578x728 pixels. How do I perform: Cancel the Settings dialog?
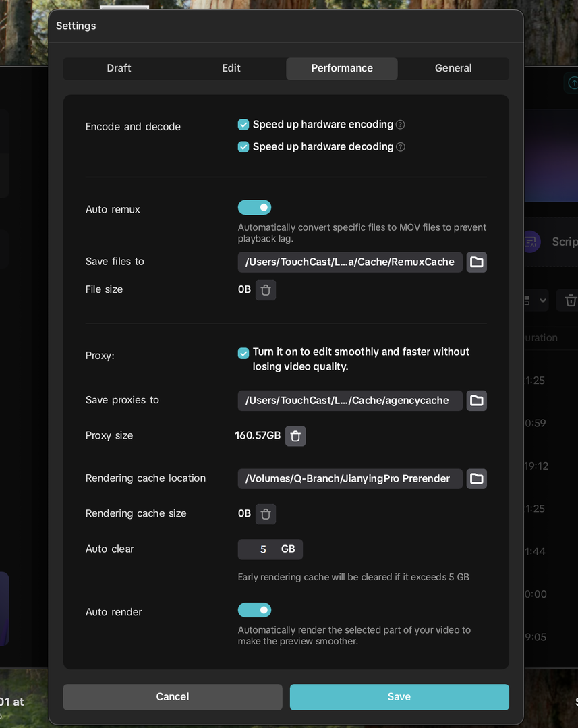(173, 696)
